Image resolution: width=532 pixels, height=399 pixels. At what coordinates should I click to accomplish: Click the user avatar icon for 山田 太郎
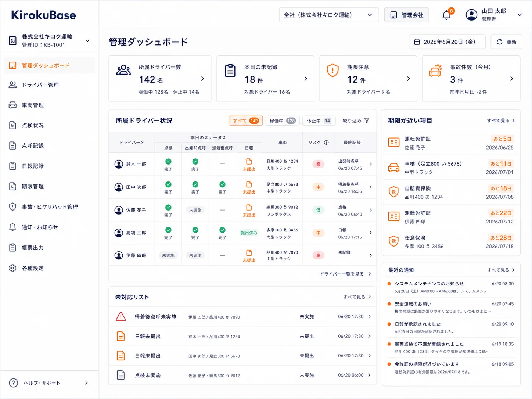point(471,15)
